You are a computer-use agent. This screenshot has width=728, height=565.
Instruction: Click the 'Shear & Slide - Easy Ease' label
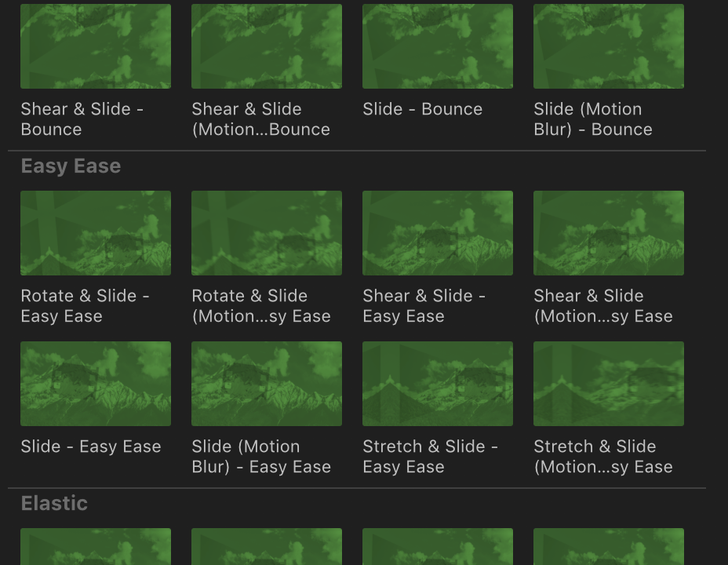[x=424, y=306]
